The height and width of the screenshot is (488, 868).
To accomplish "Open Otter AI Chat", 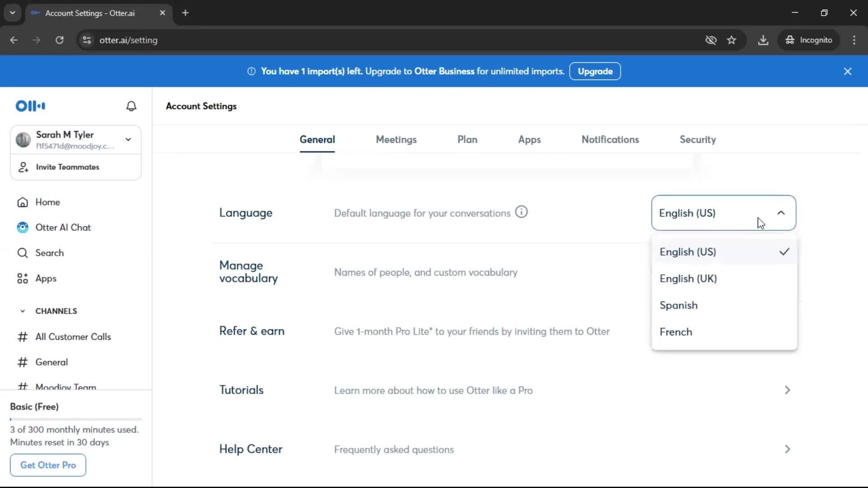I will [63, 227].
